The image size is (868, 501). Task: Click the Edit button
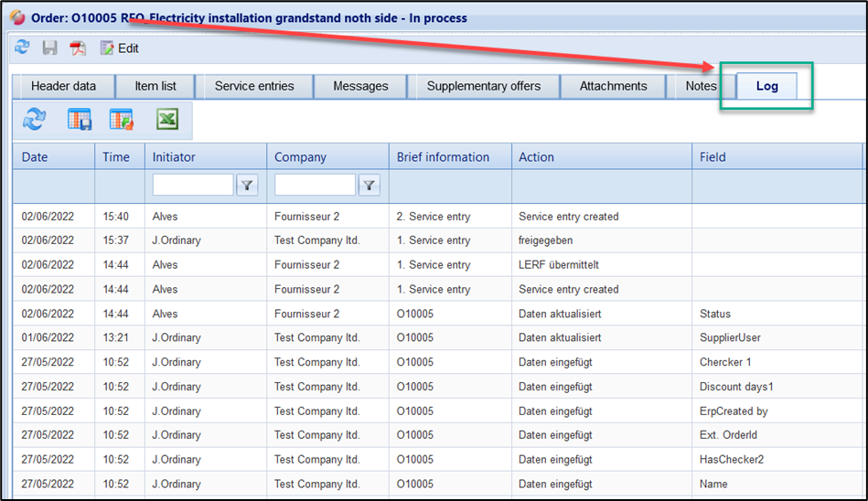click(x=120, y=48)
